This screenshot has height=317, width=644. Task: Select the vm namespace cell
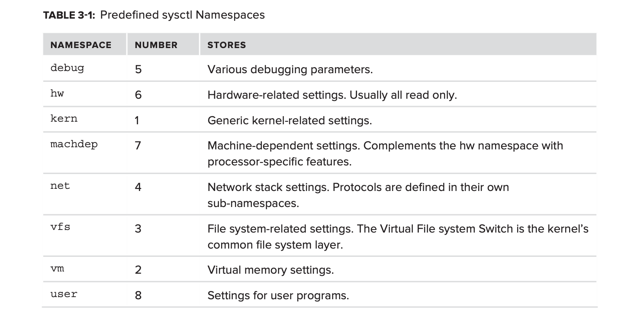click(x=57, y=269)
